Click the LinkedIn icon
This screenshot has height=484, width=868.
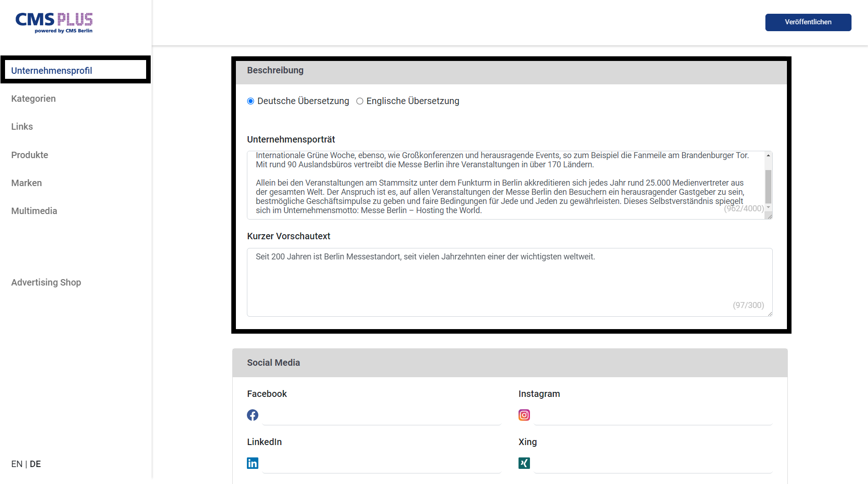point(252,463)
